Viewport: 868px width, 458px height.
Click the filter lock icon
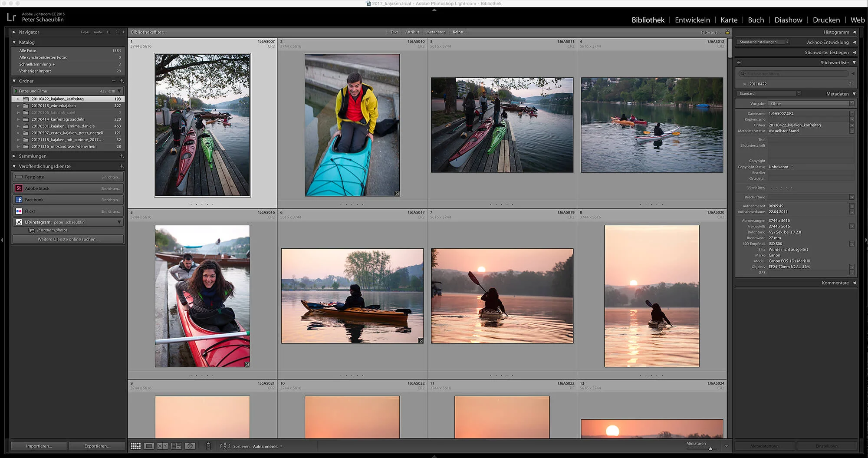pos(727,32)
